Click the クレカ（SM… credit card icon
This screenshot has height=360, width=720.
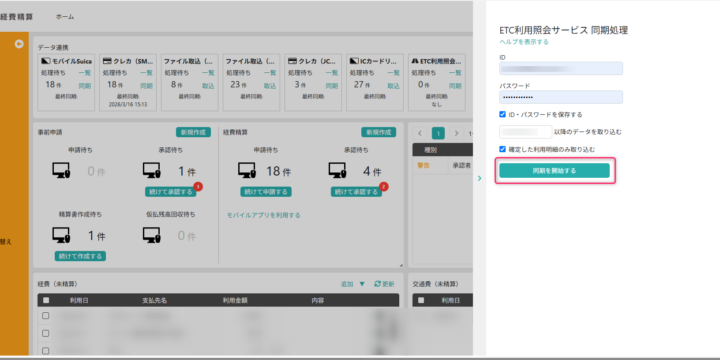coord(107,61)
